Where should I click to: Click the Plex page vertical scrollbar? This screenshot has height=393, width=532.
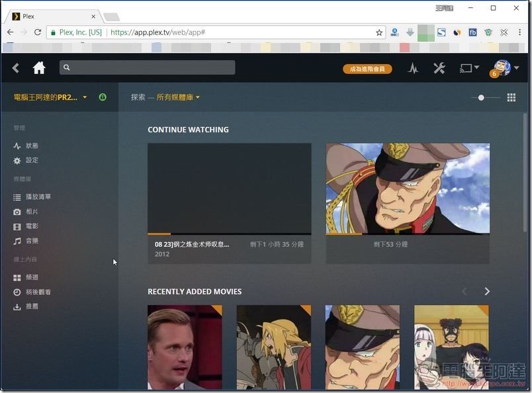pos(525,173)
